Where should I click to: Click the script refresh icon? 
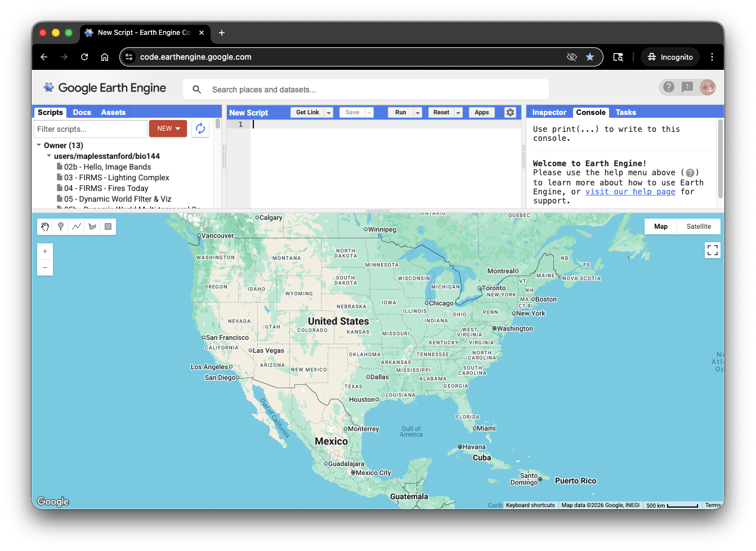(x=200, y=128)
